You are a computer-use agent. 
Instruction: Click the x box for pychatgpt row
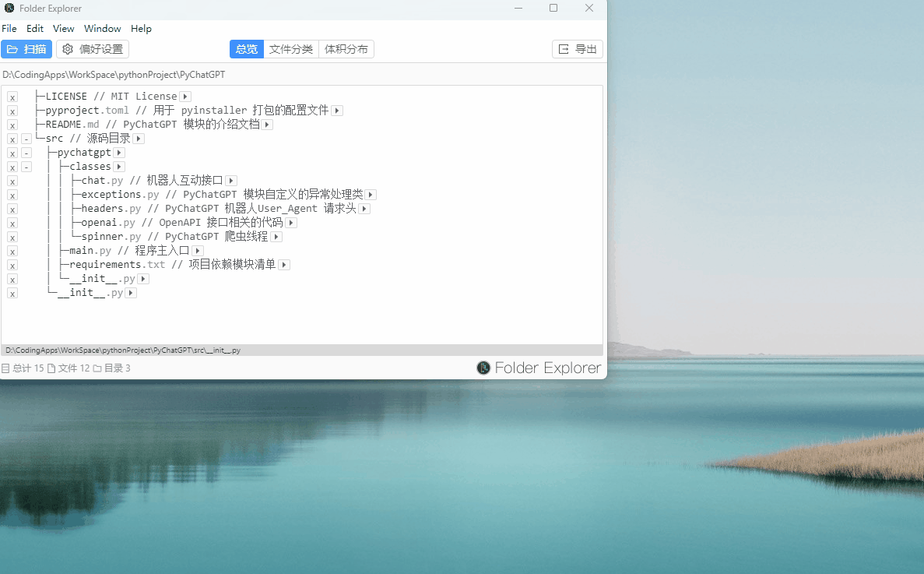[12, 153]
